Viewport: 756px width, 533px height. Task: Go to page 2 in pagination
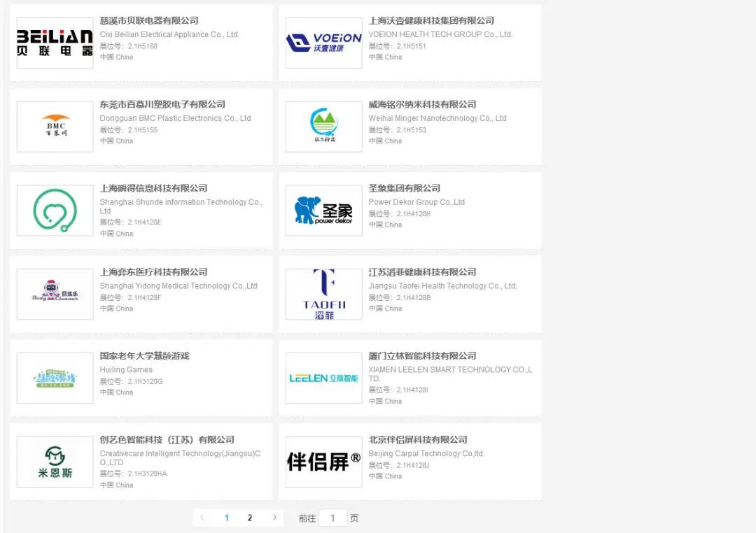(250, 518)
